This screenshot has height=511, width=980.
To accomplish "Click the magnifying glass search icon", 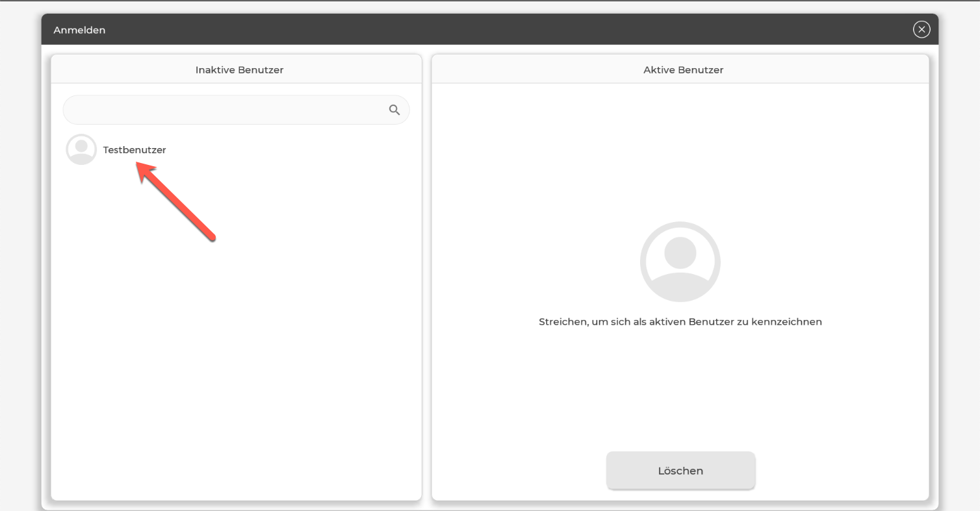I will point(394,110).
